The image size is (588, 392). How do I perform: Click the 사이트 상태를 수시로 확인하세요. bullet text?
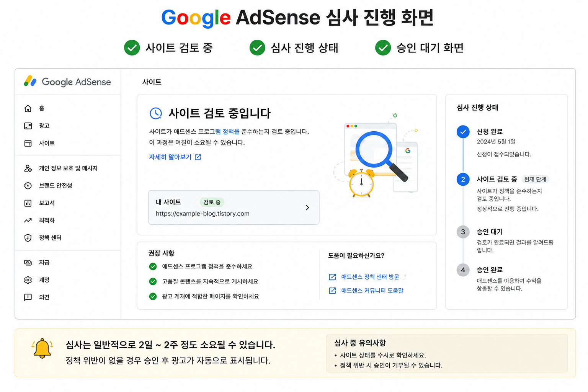pos(383,355)
